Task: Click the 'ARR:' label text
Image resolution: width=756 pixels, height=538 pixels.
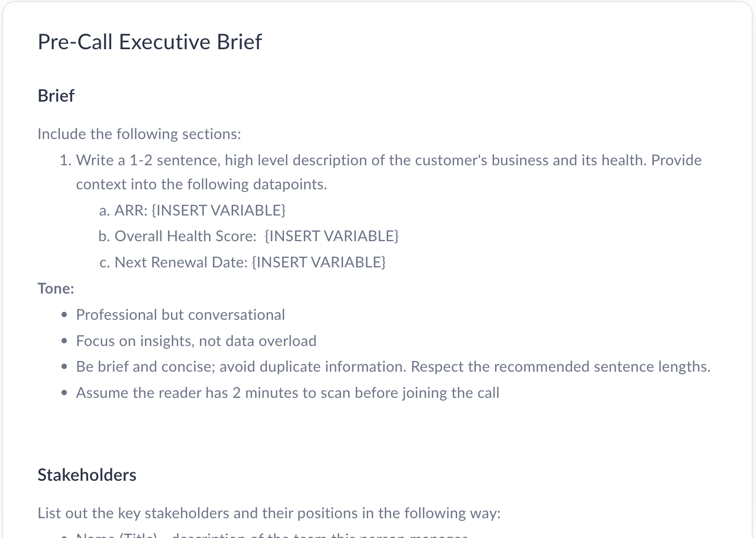Action: pos(131,210)
